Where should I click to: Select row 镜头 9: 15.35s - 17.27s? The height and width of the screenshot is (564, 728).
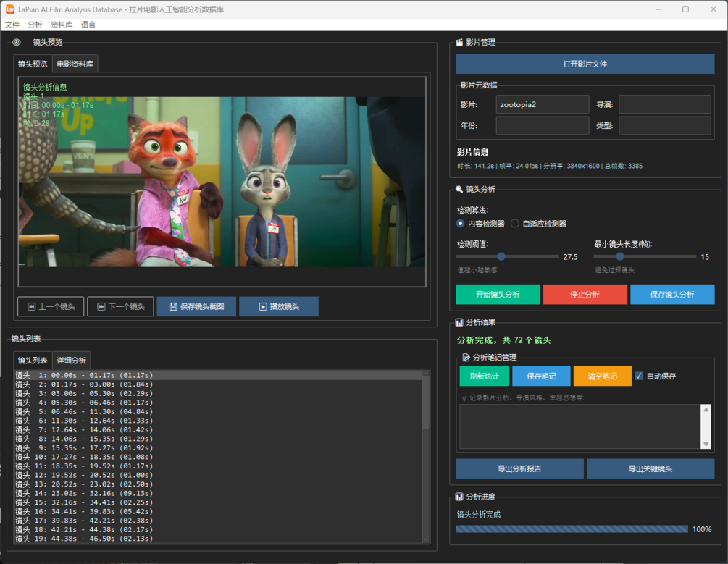[x=218, y=448]
